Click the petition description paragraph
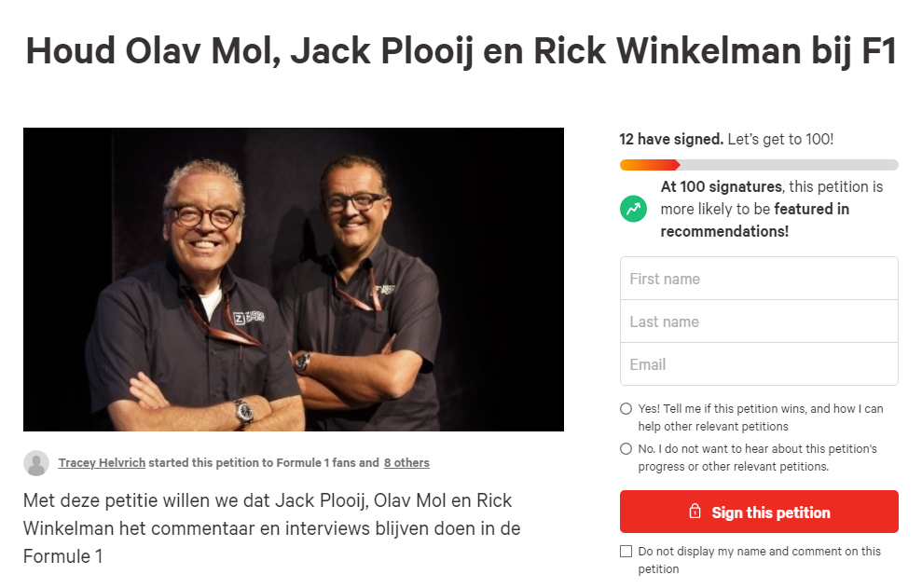Viewport: 922px width, 588px height. tap(271, 528)
